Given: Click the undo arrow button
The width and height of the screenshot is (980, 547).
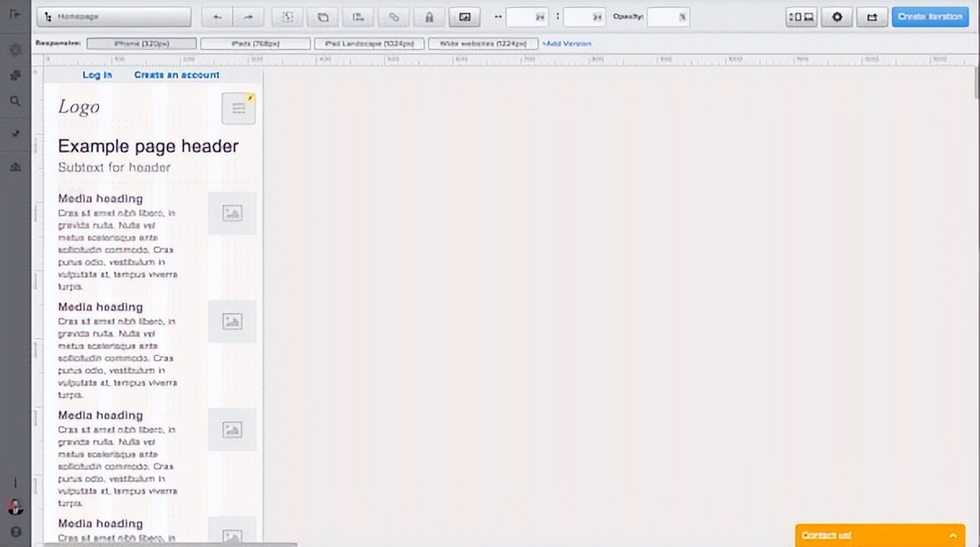Looking at the screenshot, I should pos(216,17).
